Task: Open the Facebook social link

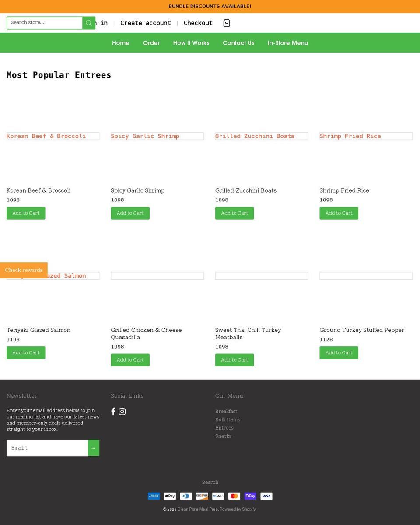Action: coord(113,411)
